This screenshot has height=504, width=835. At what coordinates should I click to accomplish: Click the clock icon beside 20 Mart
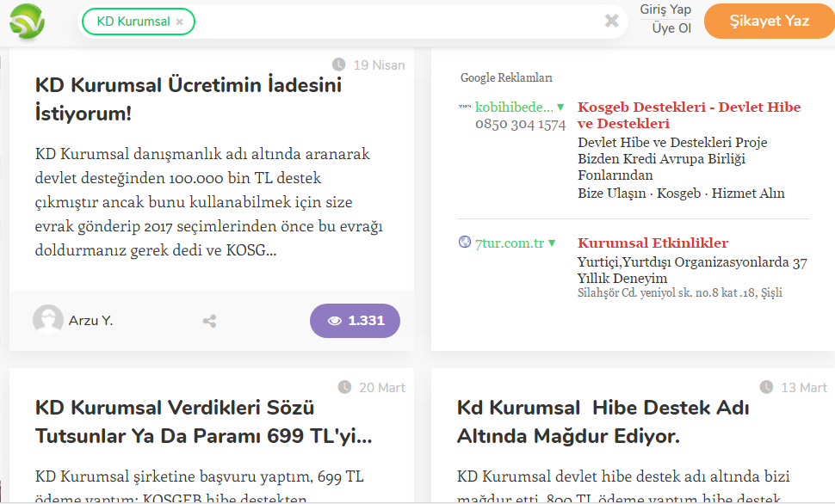coord(344,387)
